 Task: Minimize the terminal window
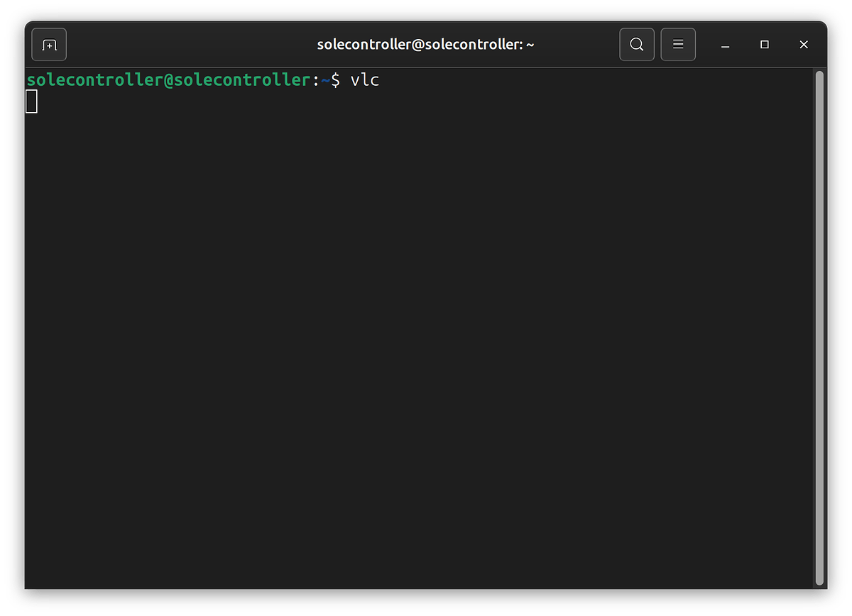(725, 45)
